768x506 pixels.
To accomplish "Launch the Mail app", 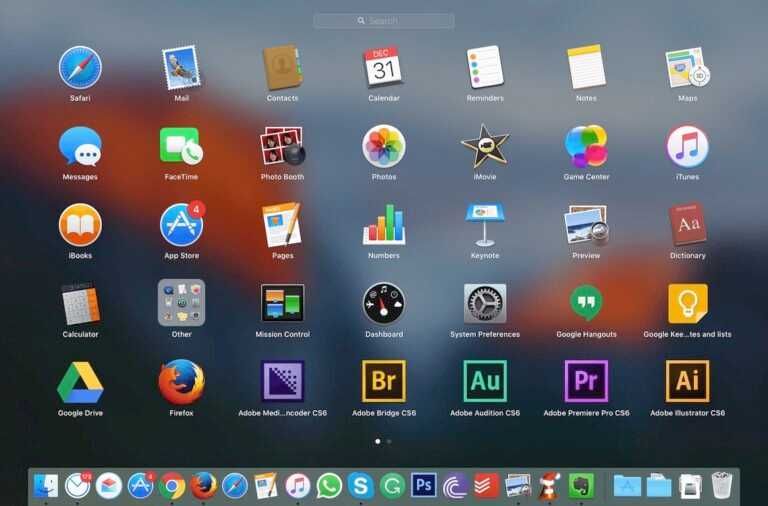I will click(181, 68).
